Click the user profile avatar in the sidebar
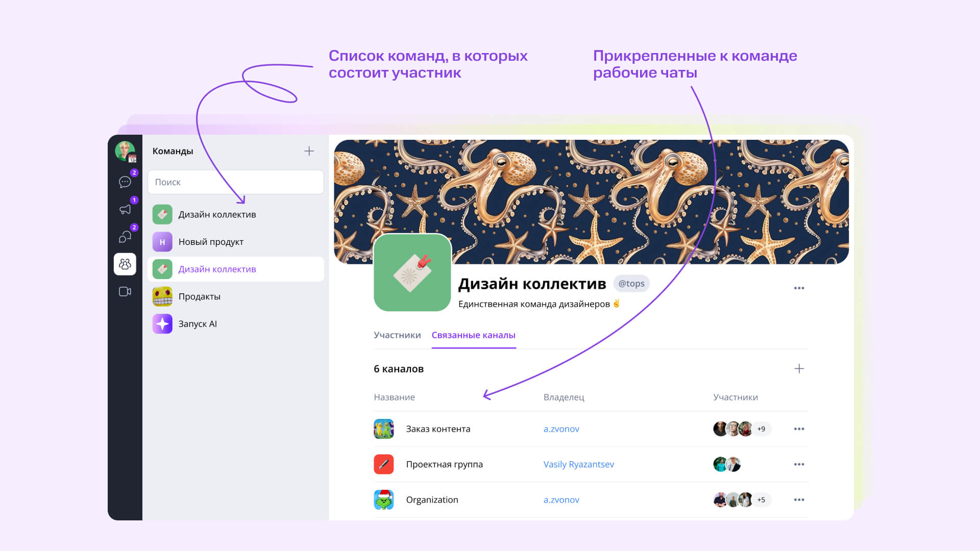The image size is (980, 551). point(125,151)
